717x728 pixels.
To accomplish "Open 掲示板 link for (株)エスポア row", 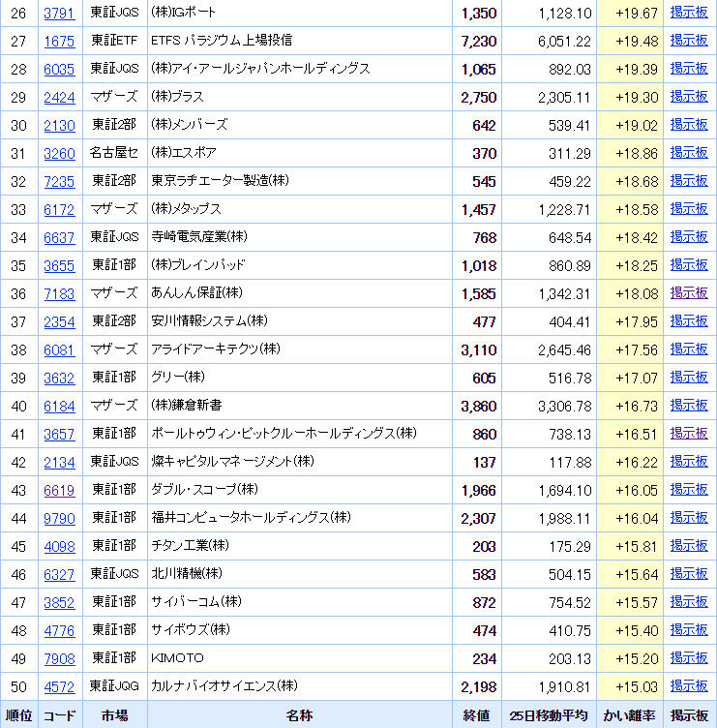I will click(x=689, y=153).
